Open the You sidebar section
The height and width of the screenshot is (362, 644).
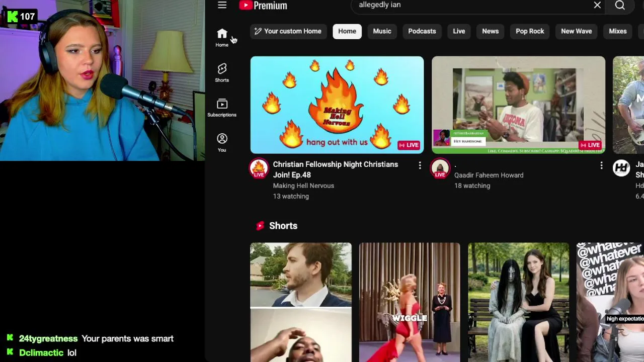click(222, 143)
